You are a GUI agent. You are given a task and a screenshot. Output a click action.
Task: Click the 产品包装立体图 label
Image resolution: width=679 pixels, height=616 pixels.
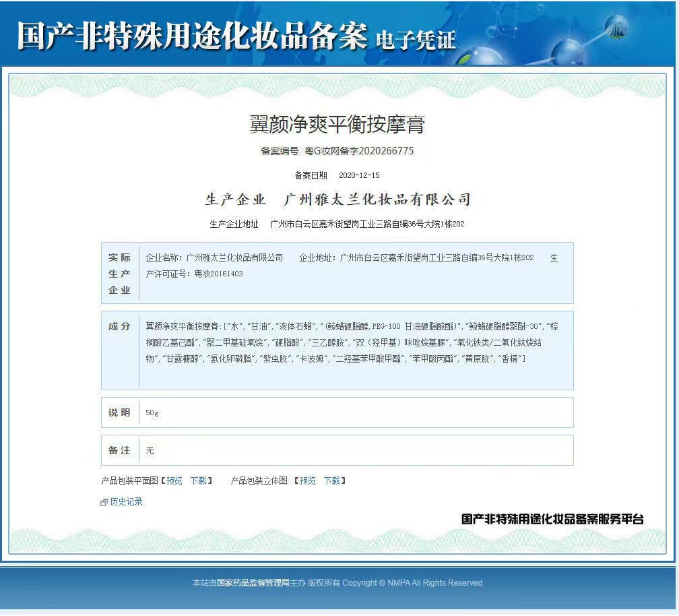tap(259, 481)
